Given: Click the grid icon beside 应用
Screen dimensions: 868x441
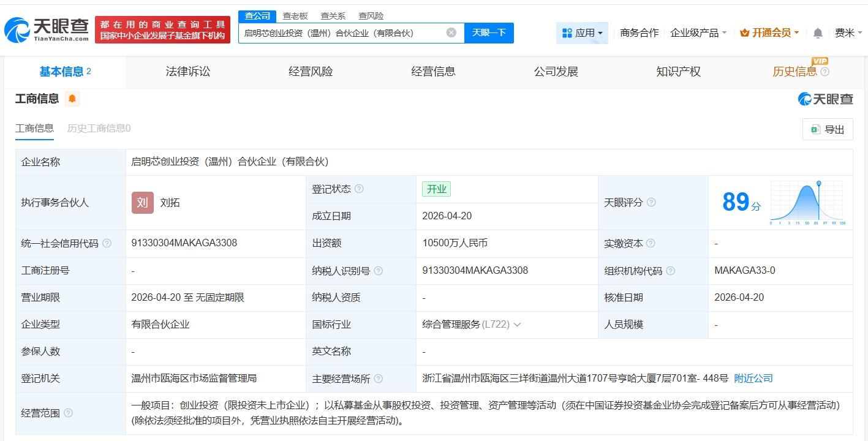Looking at the screenshot, I should 568,32.
